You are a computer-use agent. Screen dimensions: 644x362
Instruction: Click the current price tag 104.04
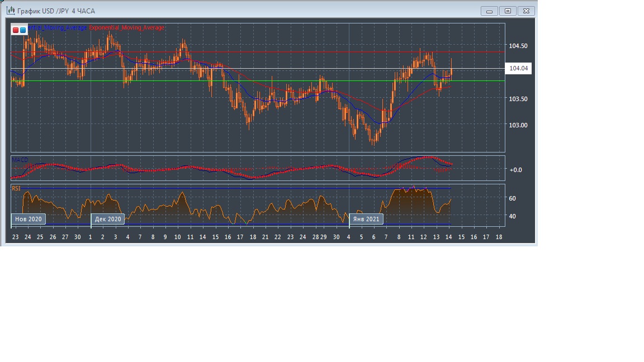coord(518,69)
